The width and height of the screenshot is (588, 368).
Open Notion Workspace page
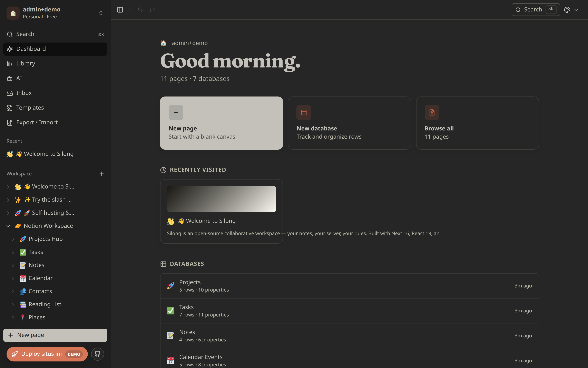[x=48, y=226]
